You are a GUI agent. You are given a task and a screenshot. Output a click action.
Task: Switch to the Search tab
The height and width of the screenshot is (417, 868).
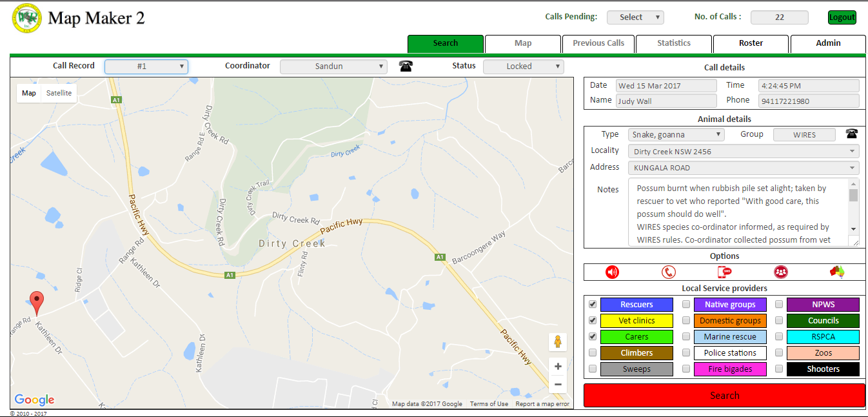click(x=446, y=43)
